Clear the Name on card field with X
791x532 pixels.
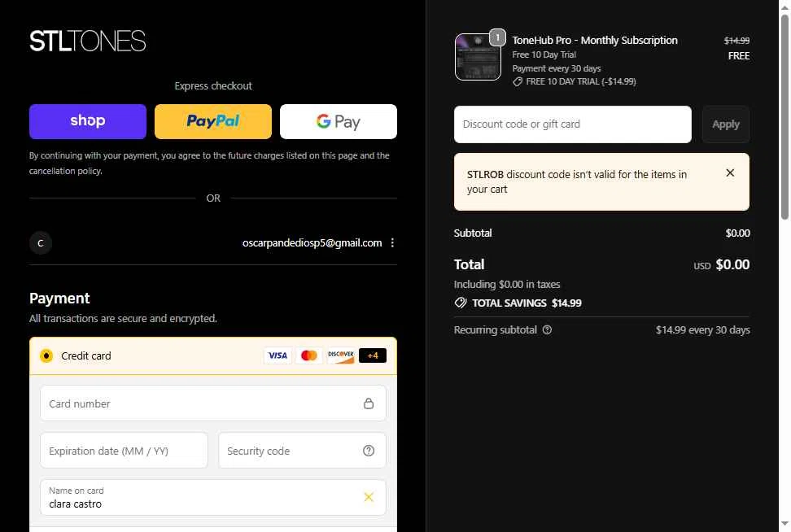pyautogui.click(x=369, y=497)
